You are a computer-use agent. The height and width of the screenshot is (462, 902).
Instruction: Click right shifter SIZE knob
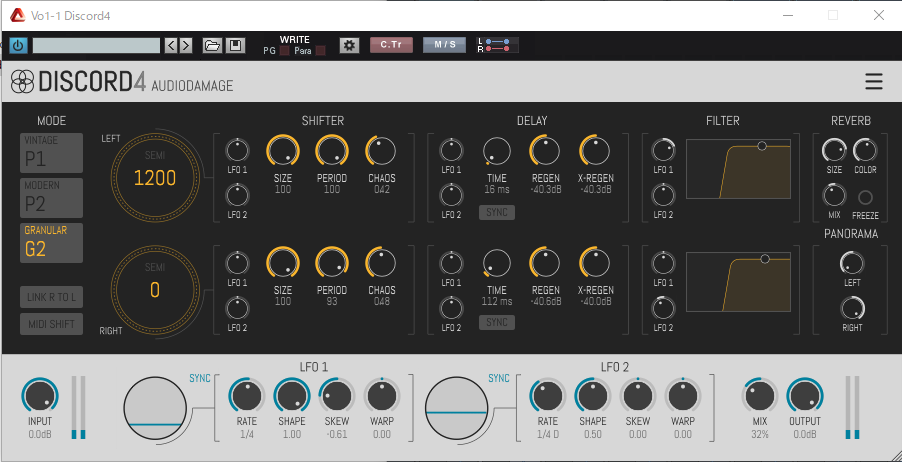282,263
